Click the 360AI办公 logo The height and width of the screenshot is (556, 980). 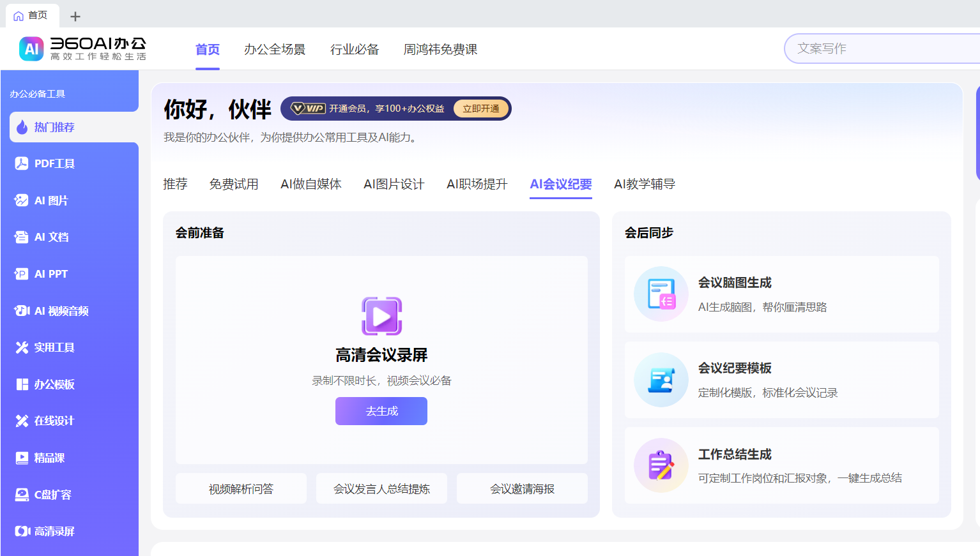click(83, 49)
